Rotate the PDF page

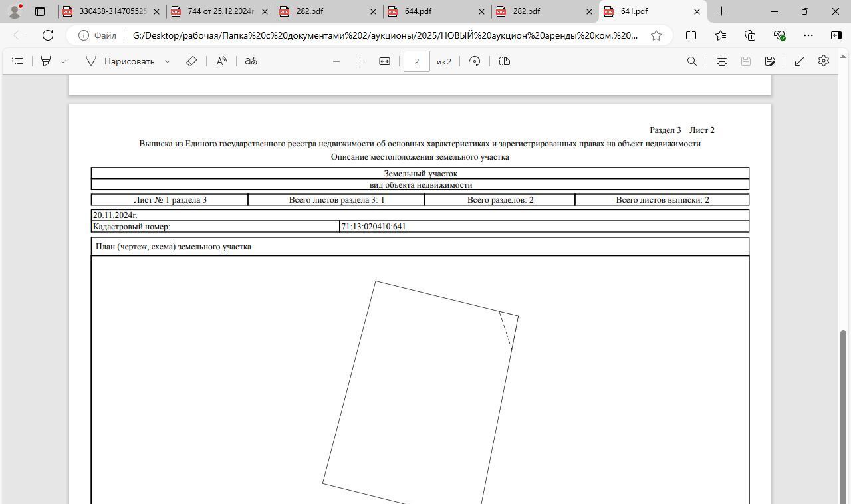(475, 61)
